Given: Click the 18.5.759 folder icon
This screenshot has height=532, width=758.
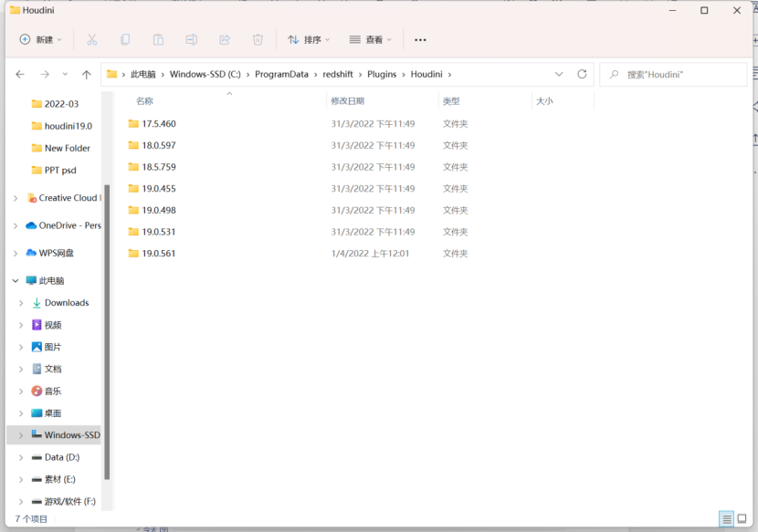Looking at the screenshot, I should click(133, 167).
